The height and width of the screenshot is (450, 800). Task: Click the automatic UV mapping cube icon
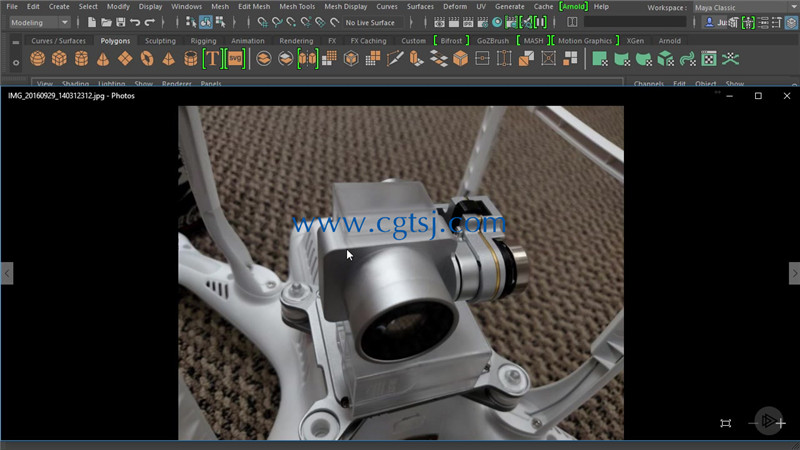[666, 59]
